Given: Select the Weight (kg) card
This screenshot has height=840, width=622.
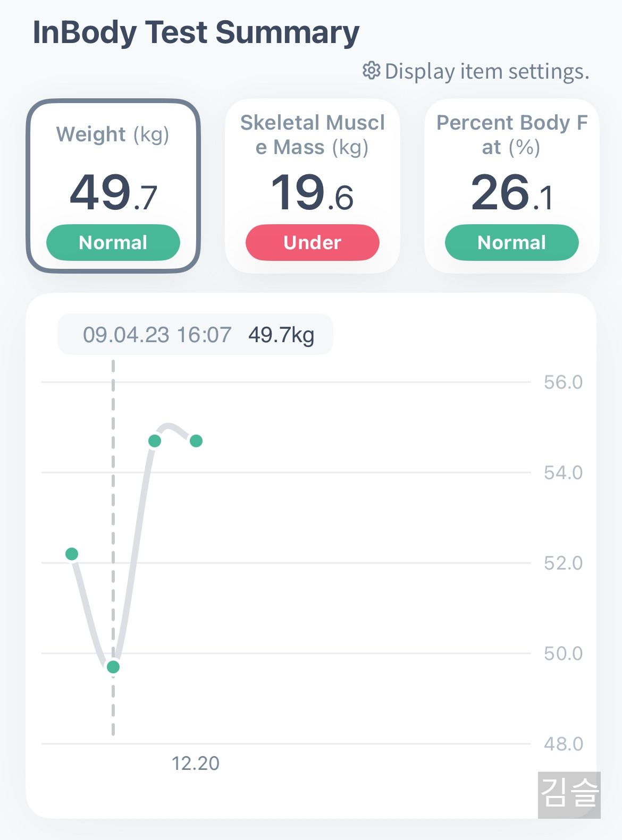Looking at the screenshot, I should [x=113, y=186].
